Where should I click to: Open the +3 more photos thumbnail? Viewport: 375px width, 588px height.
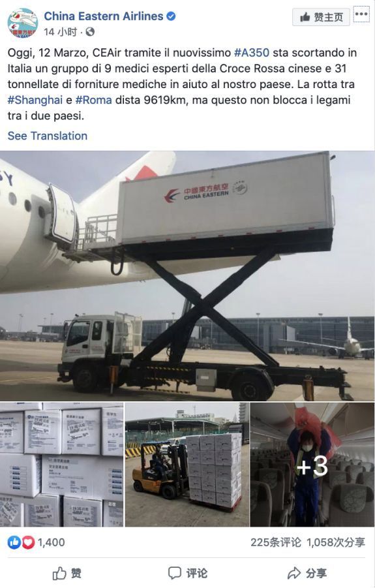pos(312,465)
